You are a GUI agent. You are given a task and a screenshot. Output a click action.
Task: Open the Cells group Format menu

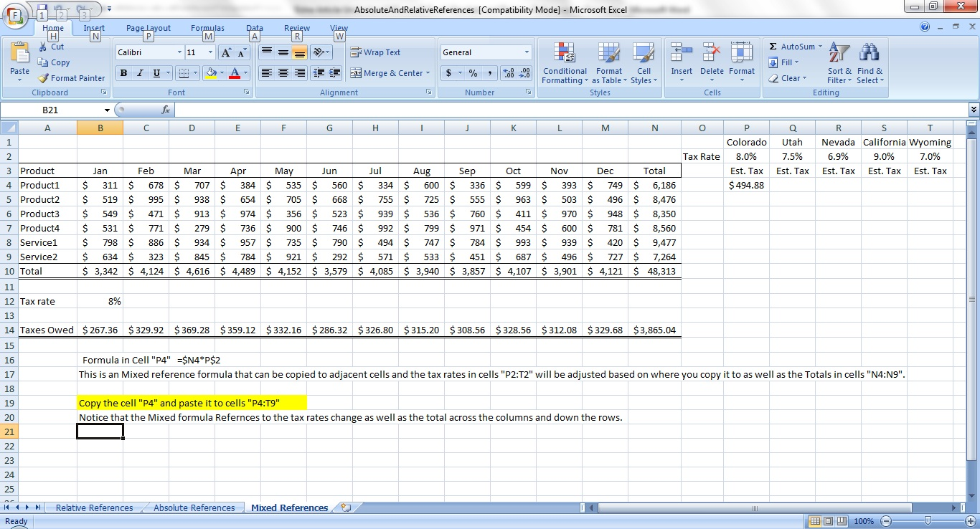pyautogui.click(x=742, y=63)
